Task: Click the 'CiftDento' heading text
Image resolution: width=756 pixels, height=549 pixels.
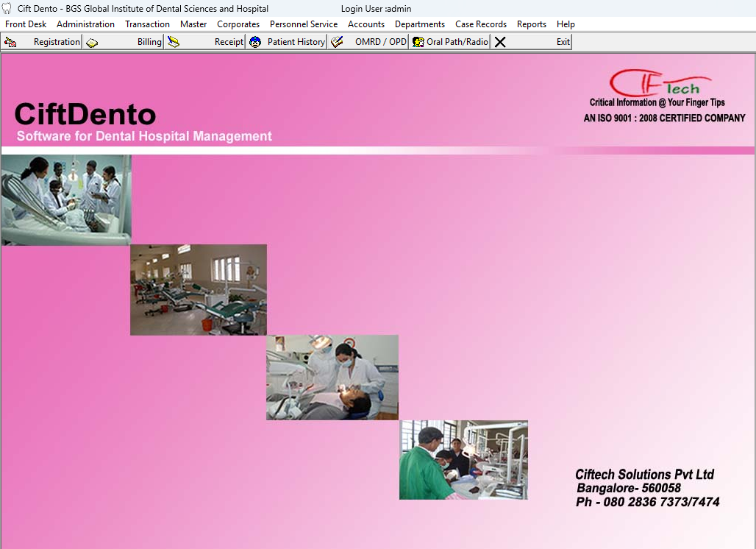Action: tap(85, 114)
